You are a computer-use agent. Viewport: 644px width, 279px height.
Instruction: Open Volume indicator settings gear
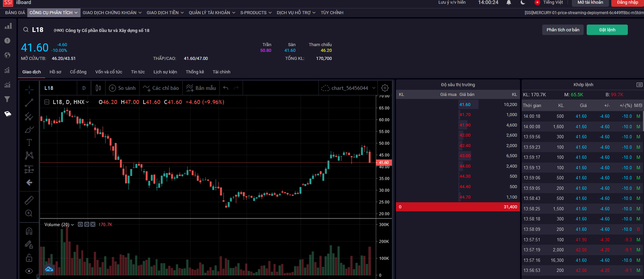coord(87,224)
